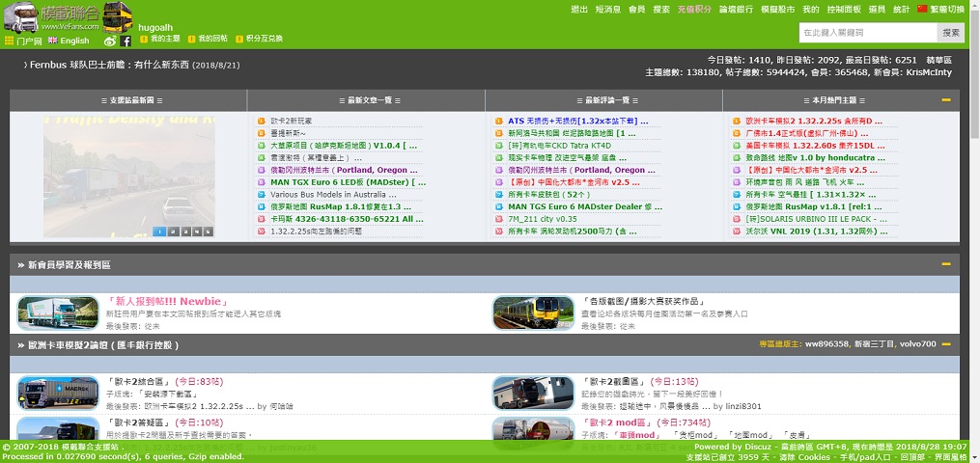980x463 pixels.
Task: Open the 俄罗斯地图 RusMap 1.8.1修复 post
Action: [x=342, y=206]
